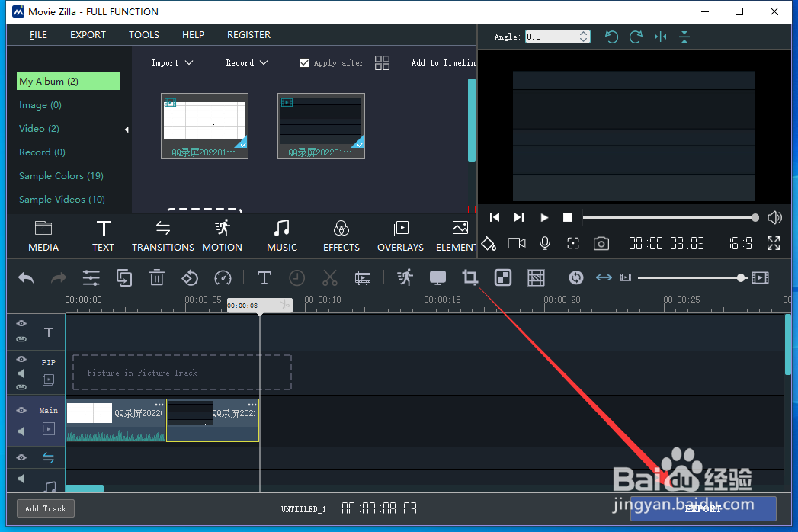
Task: Click the fit-to-width double arrow icon
Action: tap(604, 277)
